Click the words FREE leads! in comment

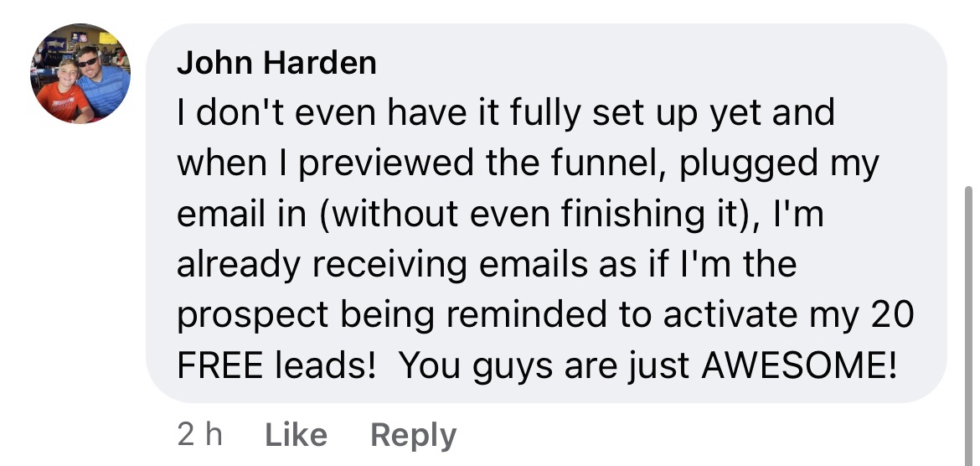[276, 365]
